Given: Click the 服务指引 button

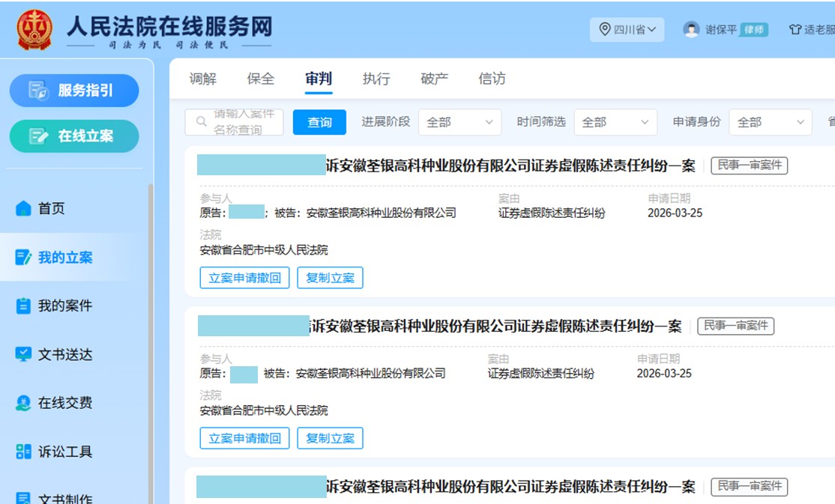Looking at the screenshot, I should 74,91.
